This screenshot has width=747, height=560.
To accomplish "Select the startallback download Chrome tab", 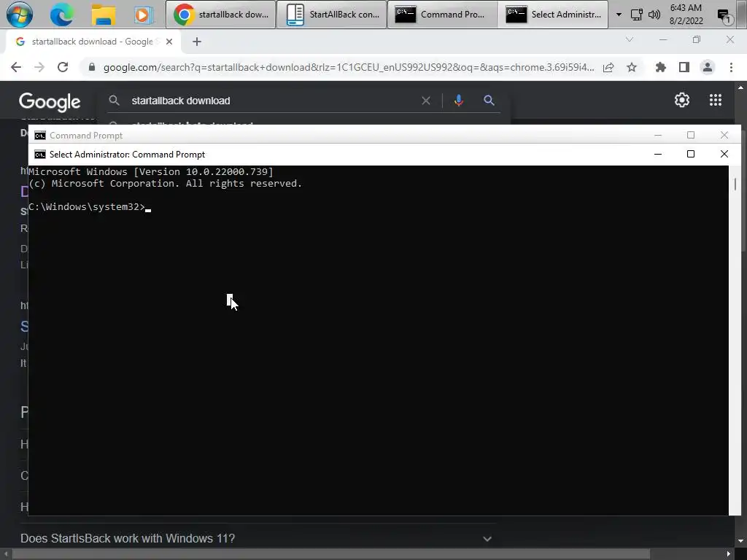I will (93, 42).
